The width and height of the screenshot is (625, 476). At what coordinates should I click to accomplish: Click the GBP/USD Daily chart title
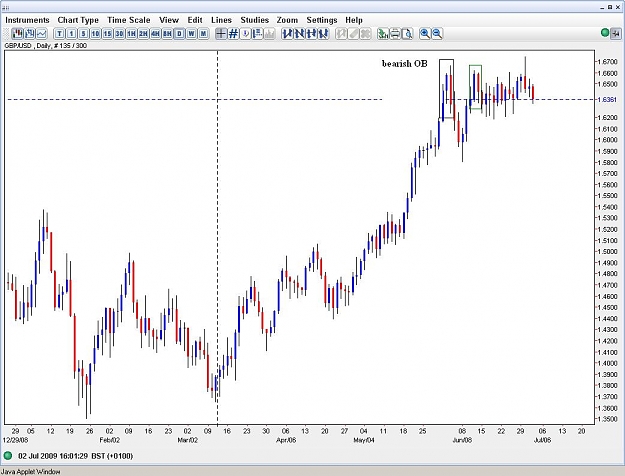[x=45, y=45]
